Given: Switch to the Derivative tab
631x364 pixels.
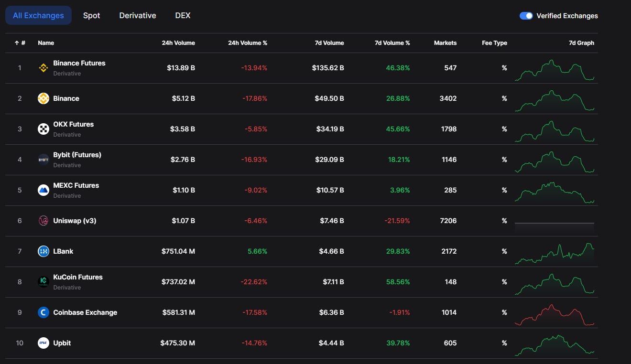Looking at the screenshot, I should click(138, 15).
